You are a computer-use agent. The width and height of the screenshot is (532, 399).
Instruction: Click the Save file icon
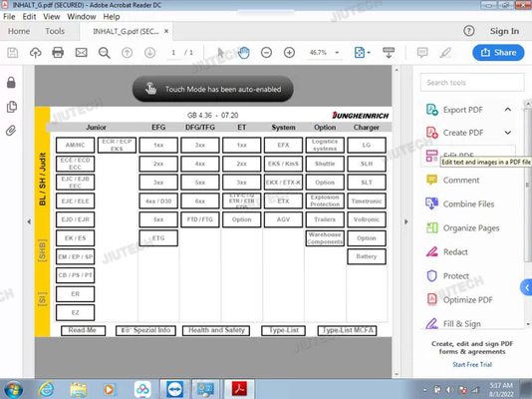pos(13,53)
